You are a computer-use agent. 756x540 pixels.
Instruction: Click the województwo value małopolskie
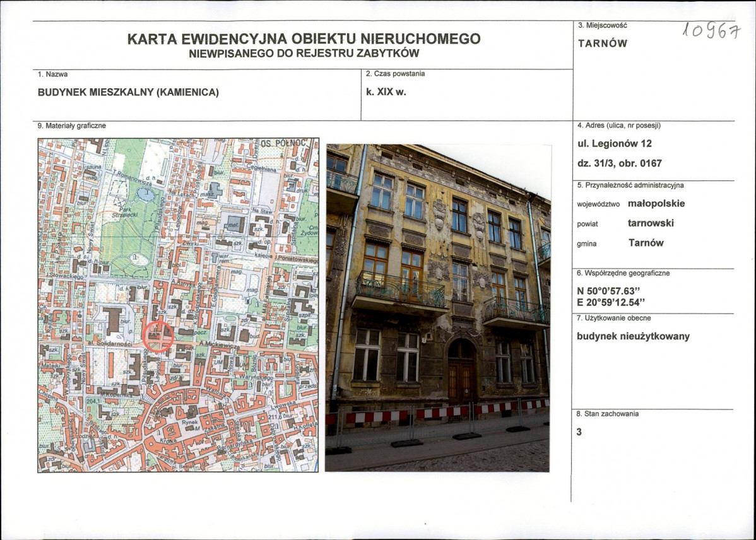(x=656, y=204)
